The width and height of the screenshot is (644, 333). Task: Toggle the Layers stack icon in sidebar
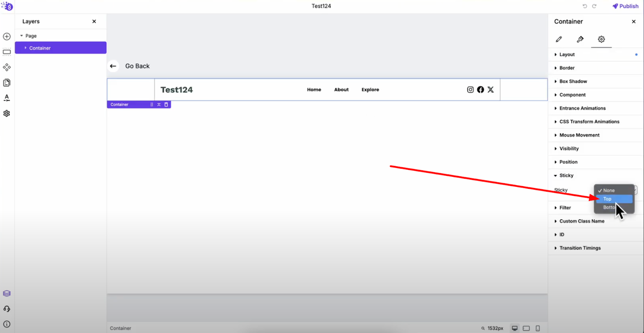click(6, 293)
